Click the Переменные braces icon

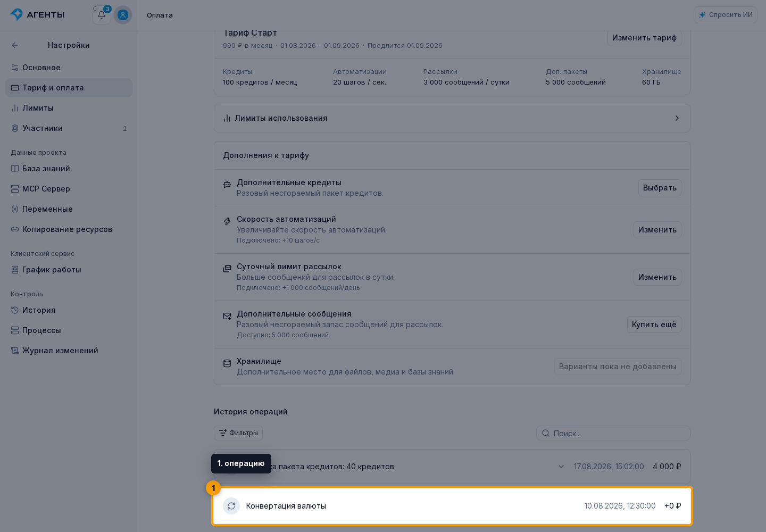[x=15, y=209]
